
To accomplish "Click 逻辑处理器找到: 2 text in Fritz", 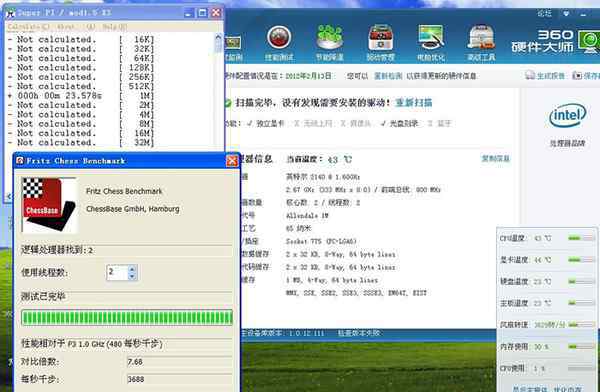I will (x=57, y=250).
